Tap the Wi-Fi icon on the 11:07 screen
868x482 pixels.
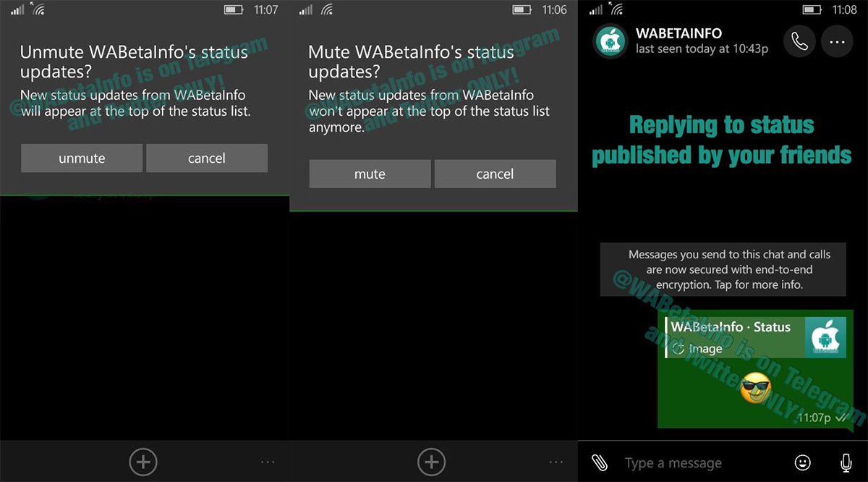(x=38, y=9)
